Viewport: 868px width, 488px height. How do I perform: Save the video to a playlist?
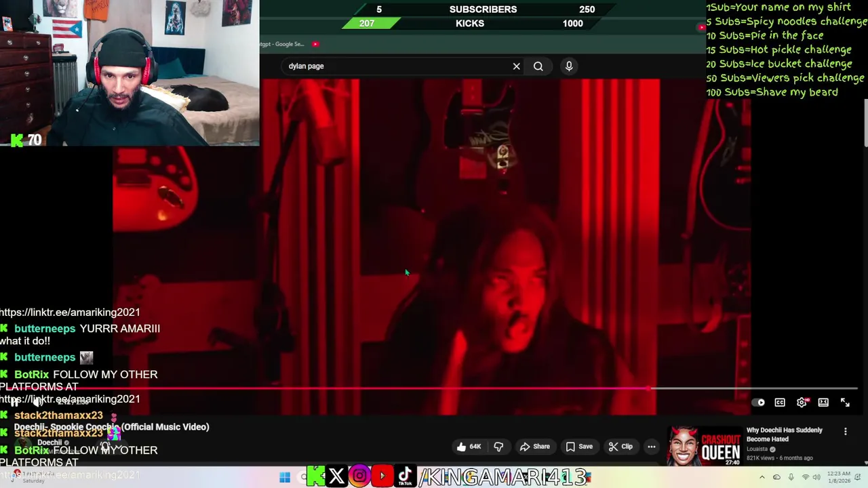(579, 447)
